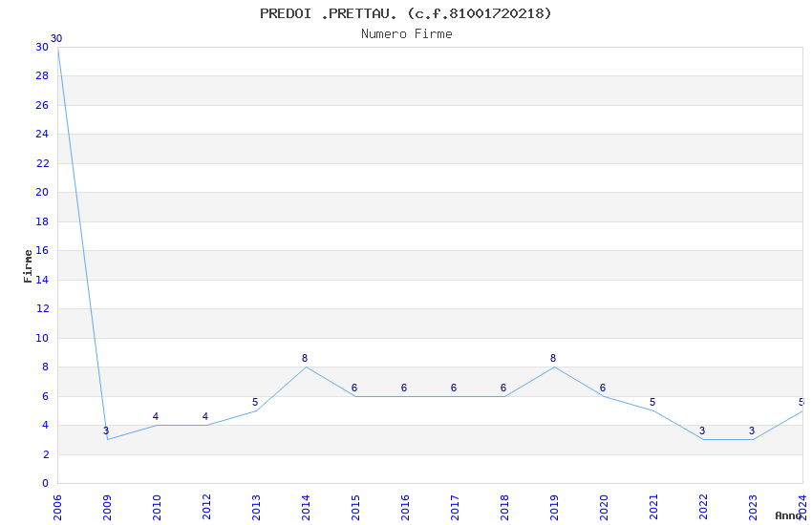Image resolution: width=812 pixels, height=525 pixels.
Task: Select the 2009 data point labeled 3
Action: coord(107,440)
